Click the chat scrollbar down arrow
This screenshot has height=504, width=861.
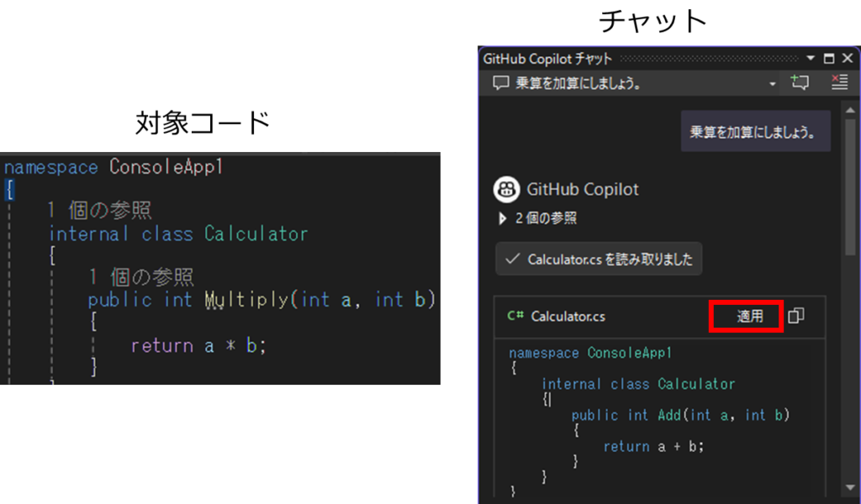pyautogui.click(x=851, y=487)
